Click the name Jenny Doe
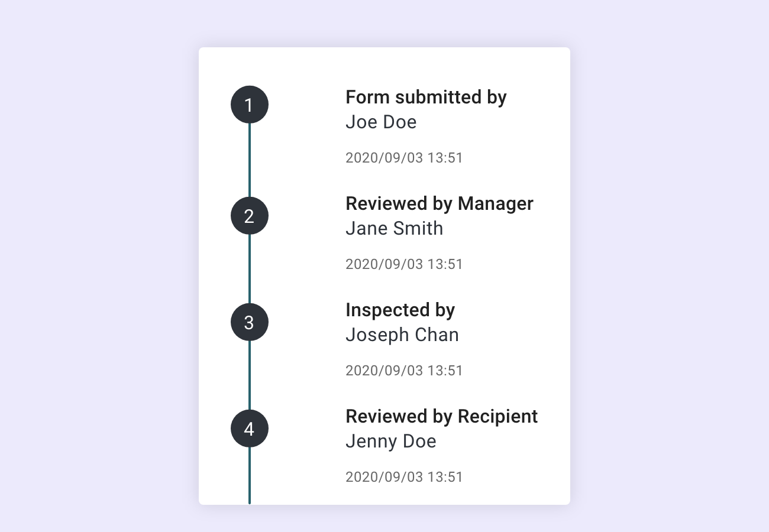This screenshot has height=532, width=769. tap(391, 442)
